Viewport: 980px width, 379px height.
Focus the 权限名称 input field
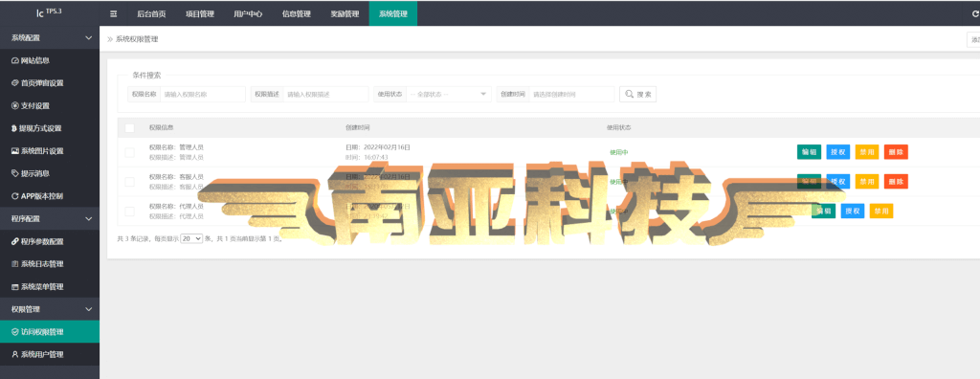(203, 94)
